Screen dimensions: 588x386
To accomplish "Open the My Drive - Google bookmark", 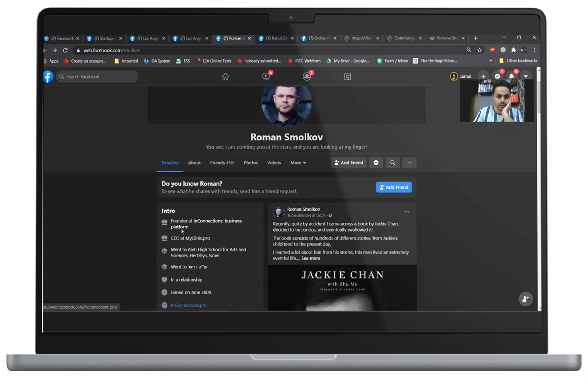I will (348, 61).
